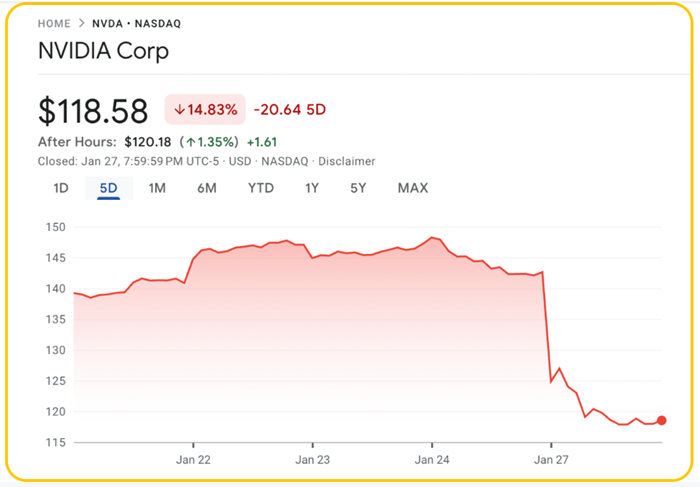Show the YTD chart range
This screenshot has height=487, width=700.
261,188
